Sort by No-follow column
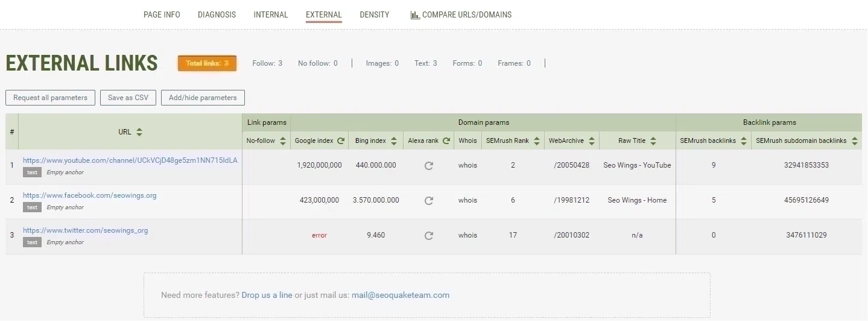The image size is (868, 322). [282, 141]
